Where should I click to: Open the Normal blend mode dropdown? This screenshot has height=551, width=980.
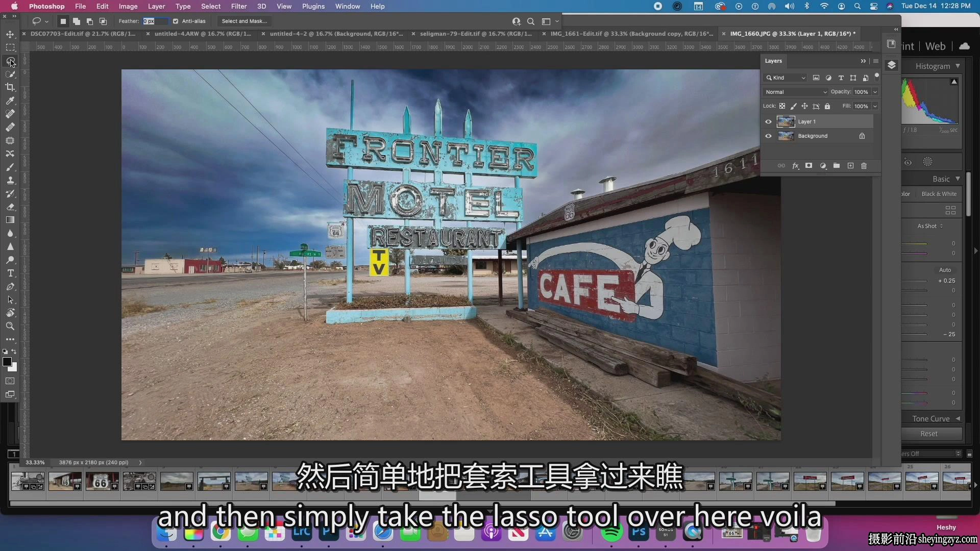click(x=795, y=92)
